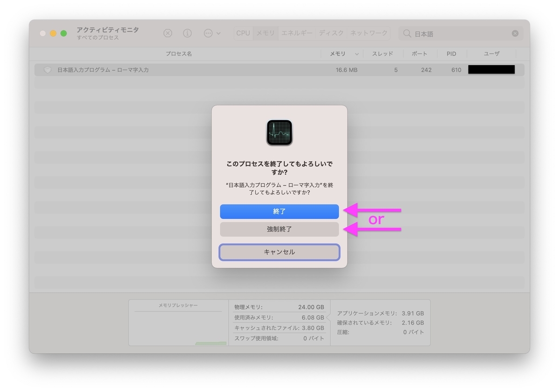Click the stop process (X) toolbar icon
This screenshot has width=559, height=392.
click(168, 33)
